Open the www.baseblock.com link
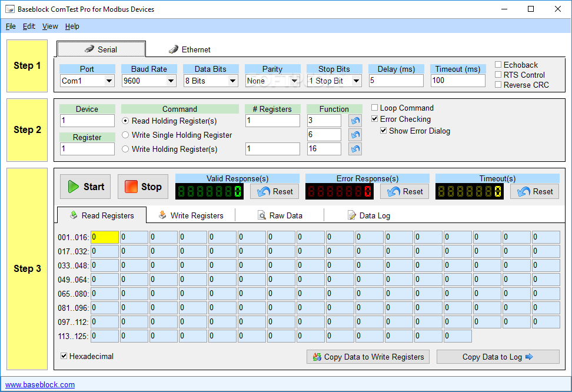The image size is (572, 392). point(40,384)
